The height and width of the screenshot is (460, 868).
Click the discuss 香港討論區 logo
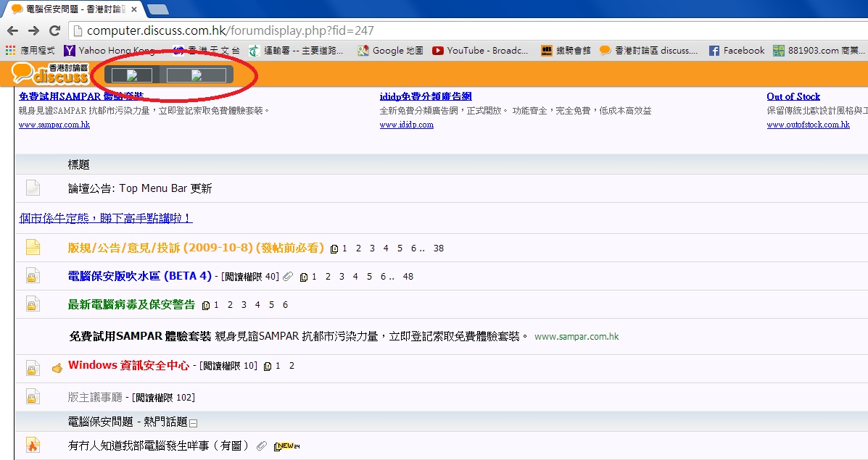[x=50, y=74]
